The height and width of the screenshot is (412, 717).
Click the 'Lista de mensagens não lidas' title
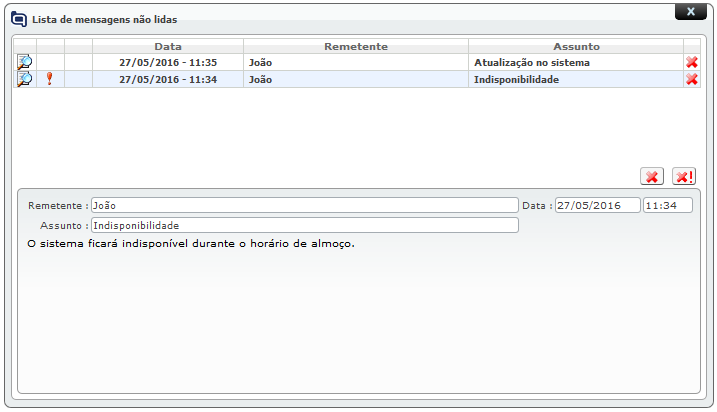point(104,20)
